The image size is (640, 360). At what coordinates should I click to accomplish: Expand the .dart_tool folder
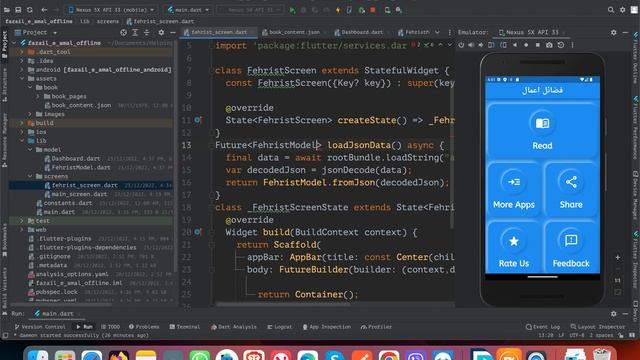pyautogui.click(x=22, y=52)
